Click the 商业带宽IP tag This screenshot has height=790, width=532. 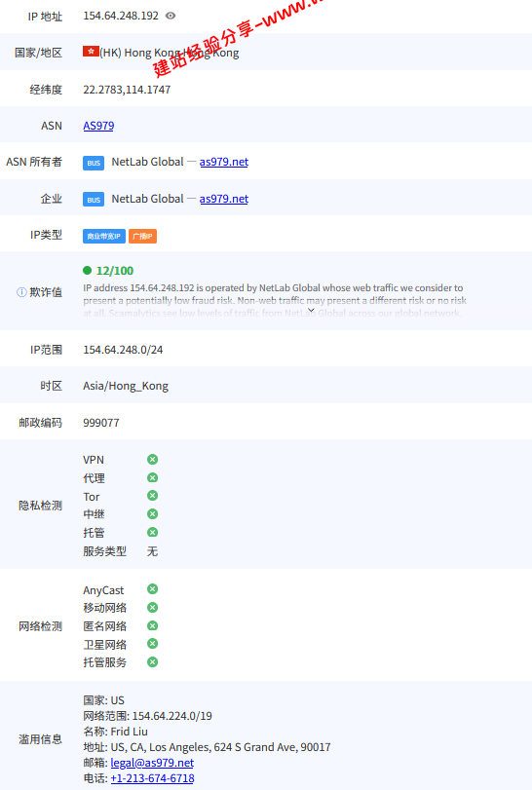[x=104, y=236]
